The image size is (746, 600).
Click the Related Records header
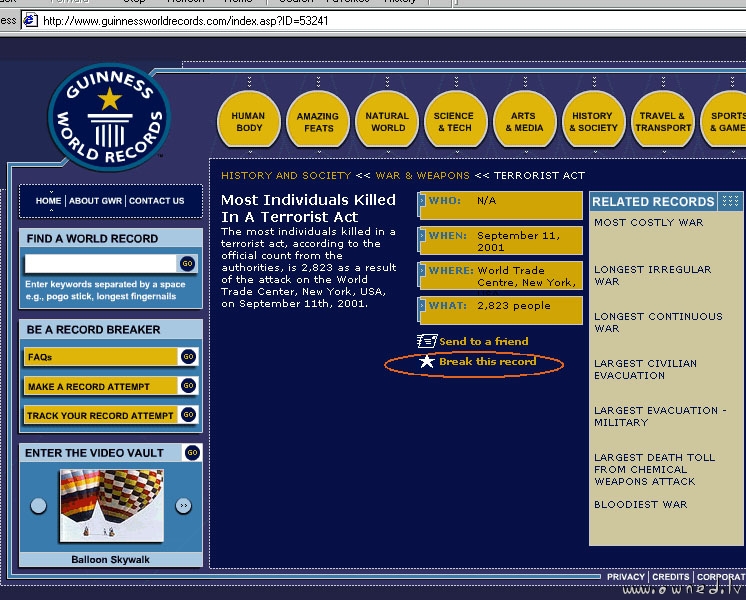pos(653,201)
